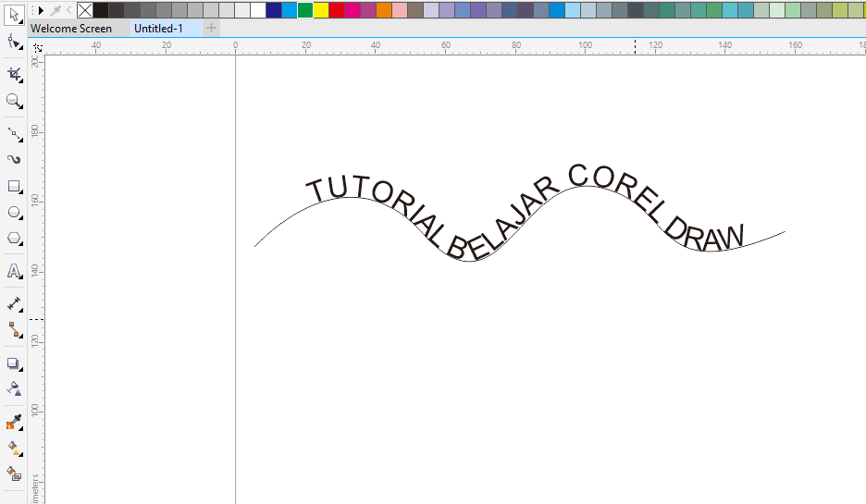The height and width of the screenshot is (504, 866).
Task: Choose the Connector tool
Action: pos(14,329)
